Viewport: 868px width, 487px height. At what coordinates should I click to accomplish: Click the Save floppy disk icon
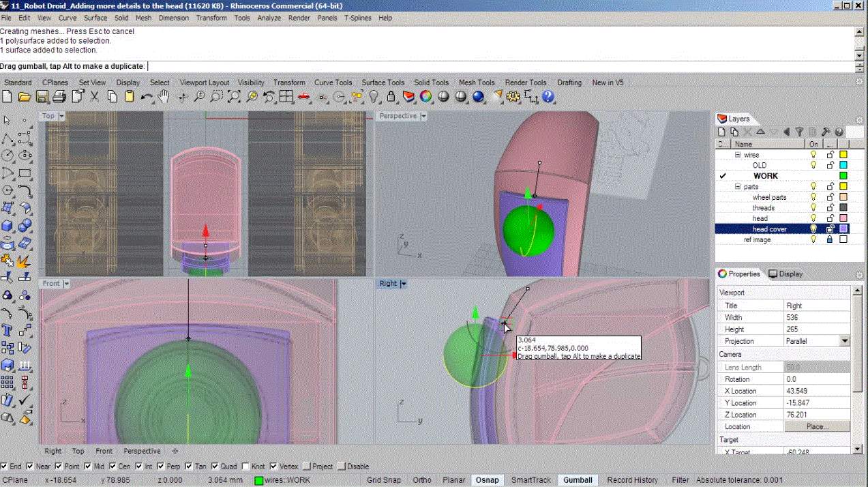[42, 97]
